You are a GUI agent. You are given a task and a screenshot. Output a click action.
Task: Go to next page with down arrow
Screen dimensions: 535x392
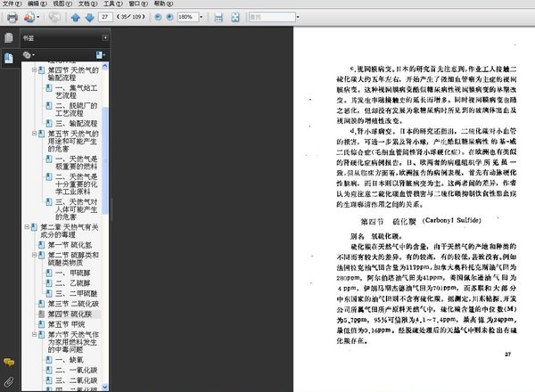coord(89,17)
